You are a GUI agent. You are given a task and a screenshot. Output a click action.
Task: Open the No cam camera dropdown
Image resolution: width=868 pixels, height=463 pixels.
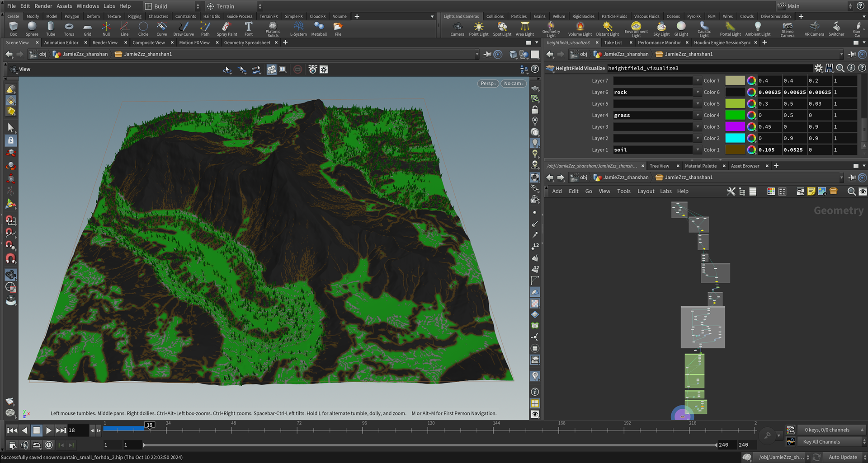tap(514, 84)
